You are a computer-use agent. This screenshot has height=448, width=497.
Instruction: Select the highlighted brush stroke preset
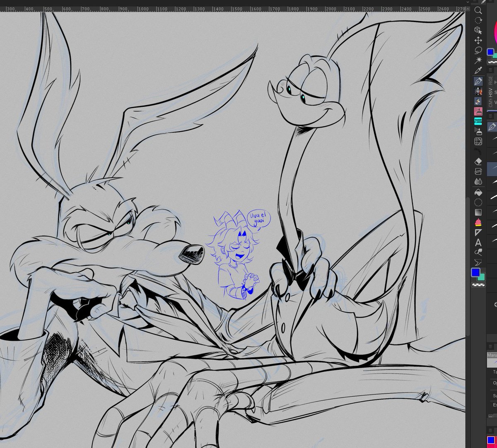492,169
